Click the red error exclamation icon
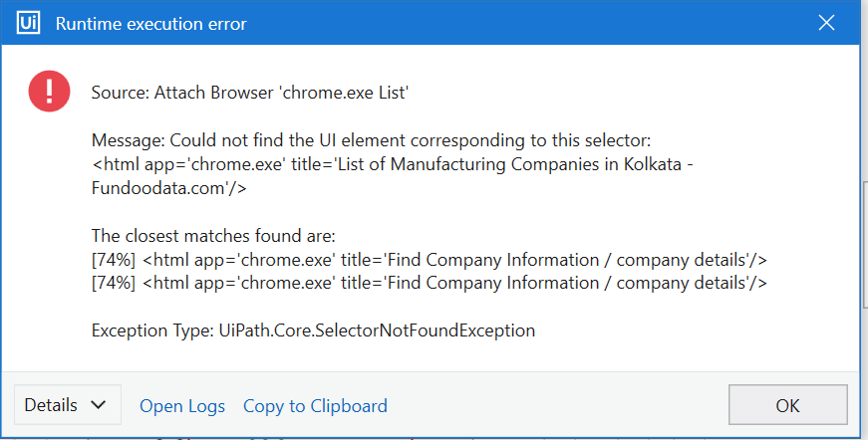 click(x=48, y=93)
